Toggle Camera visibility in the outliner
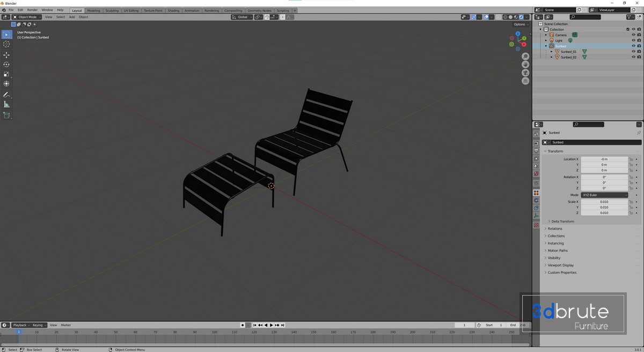 (633, 35)
